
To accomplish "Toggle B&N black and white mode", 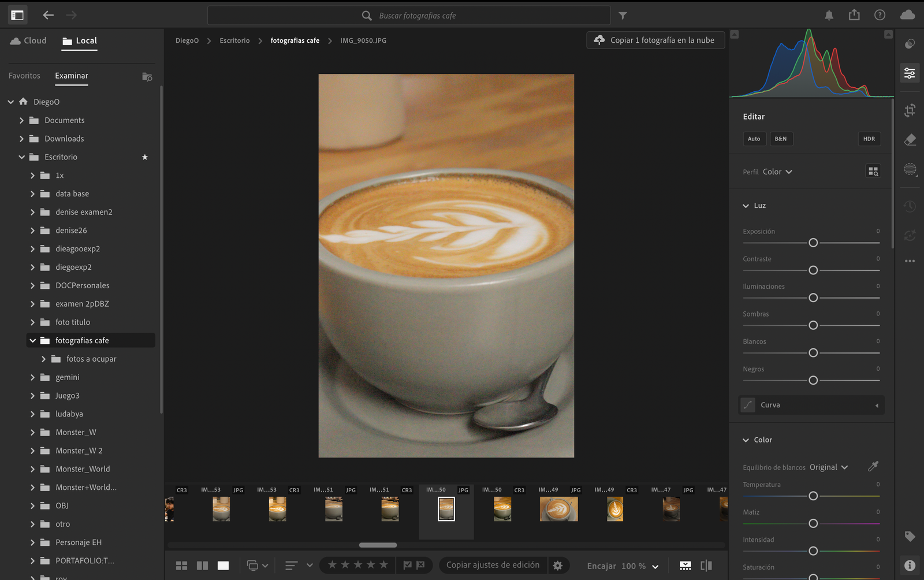I will click(780, 139).
